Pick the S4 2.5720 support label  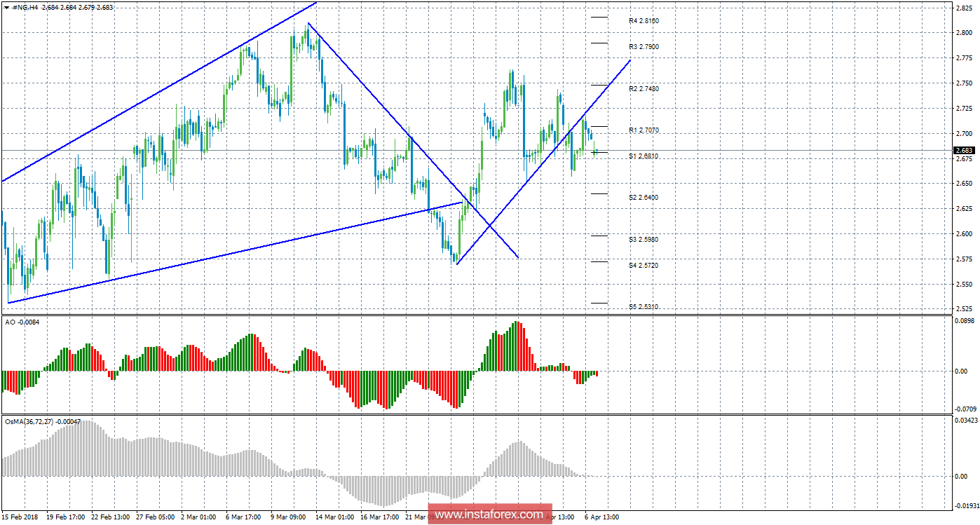[644, 266]
